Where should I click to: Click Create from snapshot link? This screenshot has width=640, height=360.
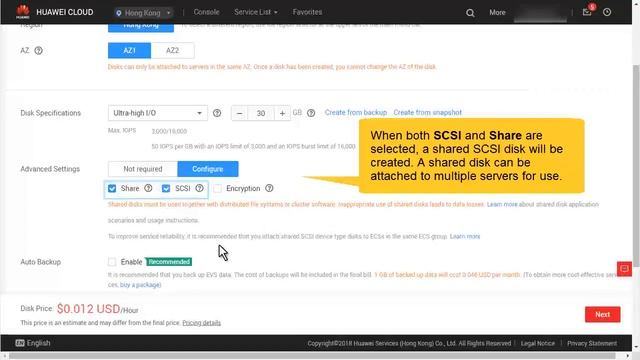[427, 112]
